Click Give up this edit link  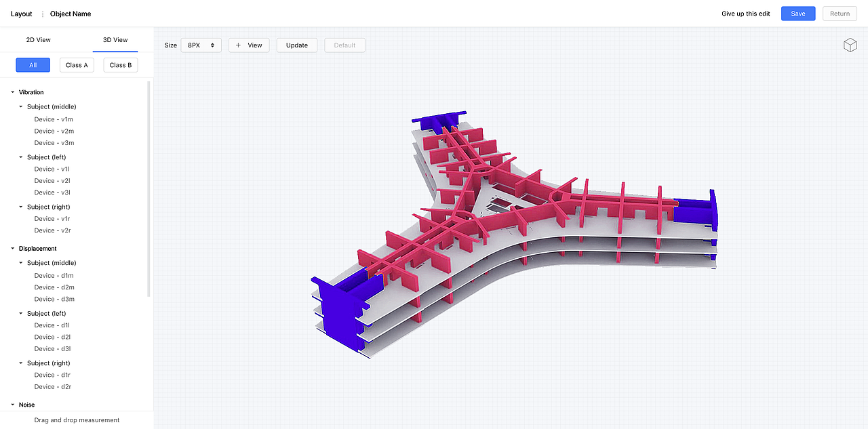click(x=746, y=14)
